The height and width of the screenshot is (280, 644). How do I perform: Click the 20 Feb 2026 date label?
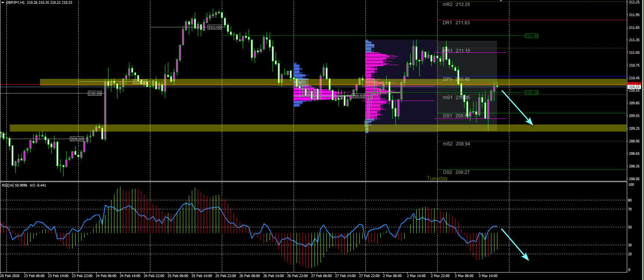10,276
